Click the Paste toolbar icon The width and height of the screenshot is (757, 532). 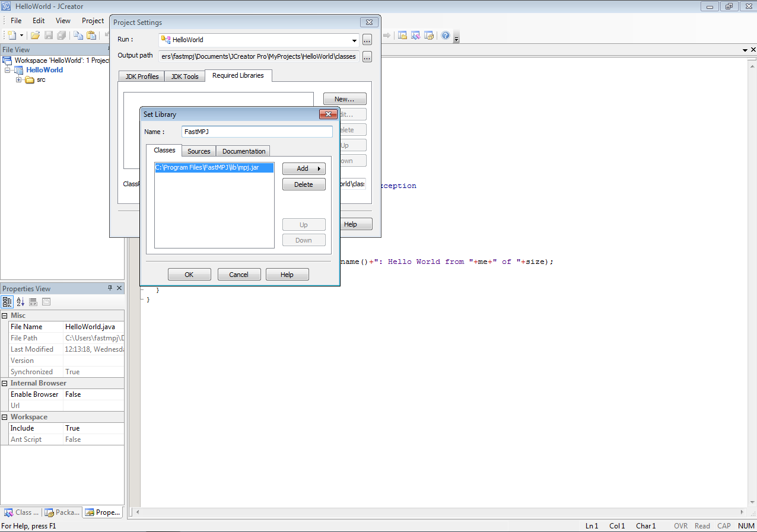click(x=91, y=36)
